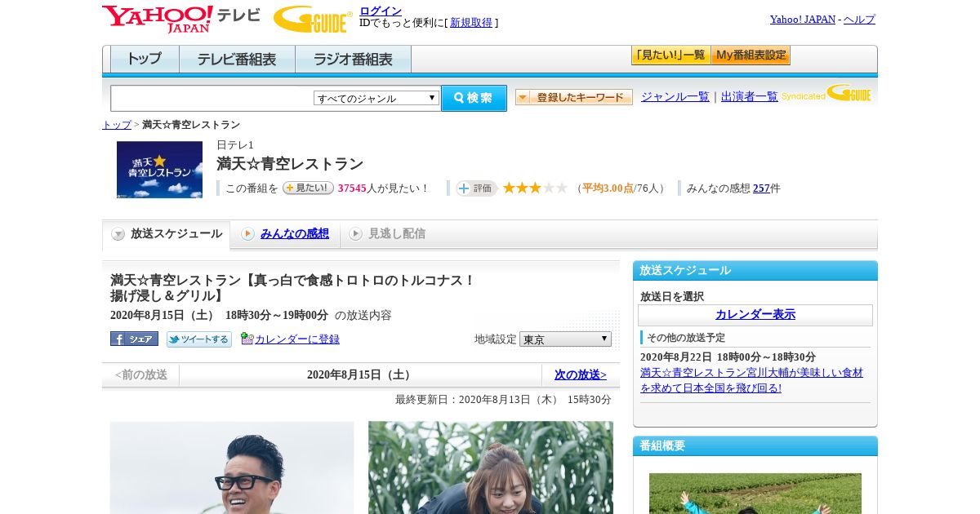Click the 2020年8月15日（土） date header
Image resolution: width=980 pixels, height=514 pixels.
click(361, 375)
